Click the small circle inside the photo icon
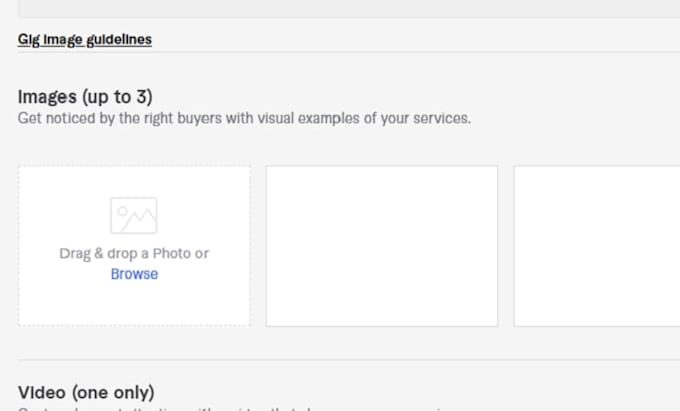Screen dimensions: 680x411 point(122,211)
